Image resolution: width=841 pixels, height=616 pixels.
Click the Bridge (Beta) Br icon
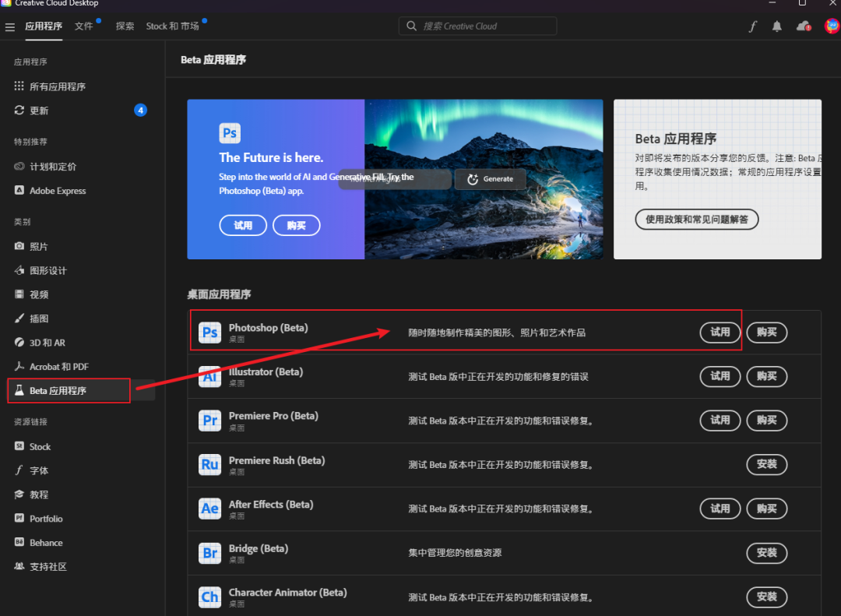click(209, 553)
